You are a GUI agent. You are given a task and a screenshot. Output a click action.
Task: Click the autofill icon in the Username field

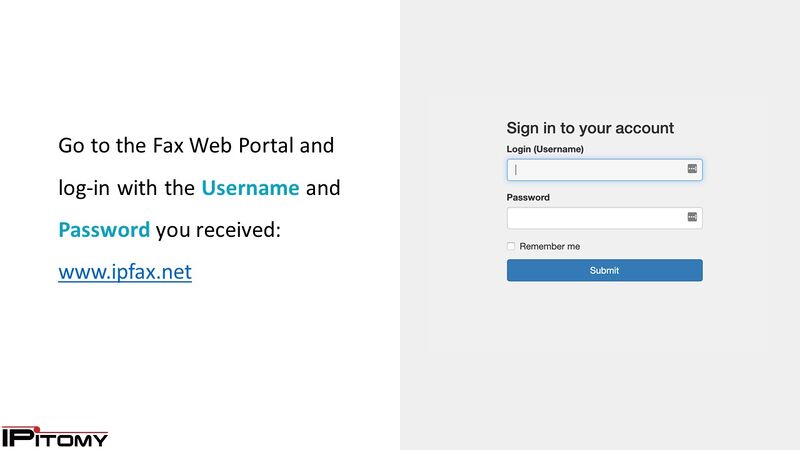click(692, 170)
